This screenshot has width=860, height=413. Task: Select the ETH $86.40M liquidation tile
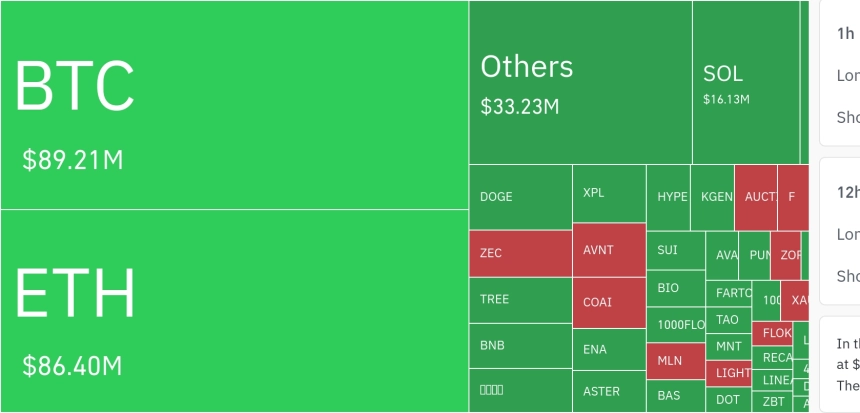point(234,310)
